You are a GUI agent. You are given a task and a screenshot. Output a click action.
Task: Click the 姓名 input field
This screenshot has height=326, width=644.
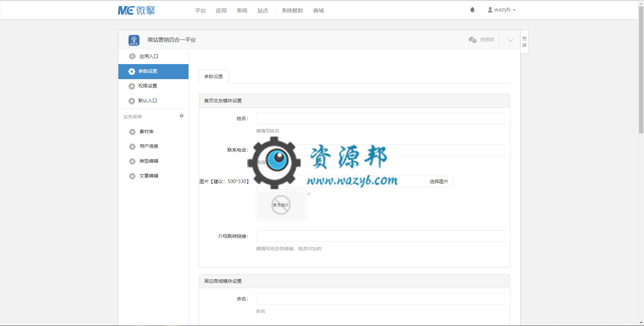(x=380, y=118)
